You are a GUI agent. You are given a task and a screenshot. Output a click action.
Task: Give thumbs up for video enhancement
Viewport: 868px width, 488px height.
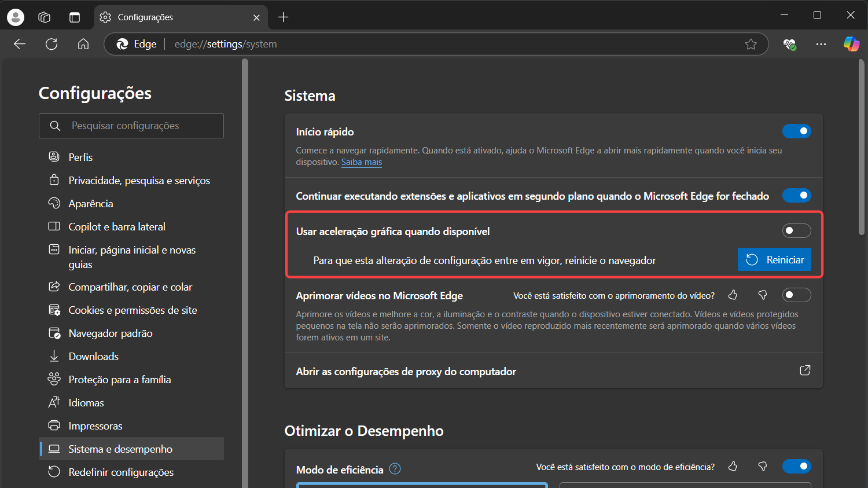(733, 295)
